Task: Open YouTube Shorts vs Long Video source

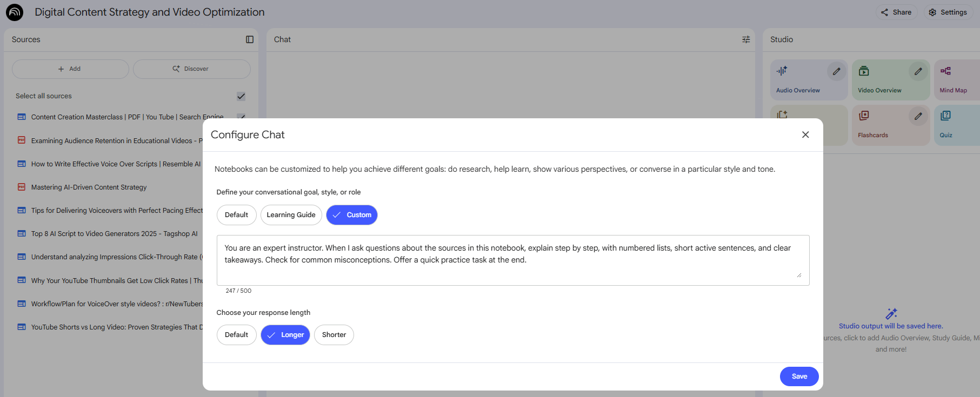Action: [117, 327]
